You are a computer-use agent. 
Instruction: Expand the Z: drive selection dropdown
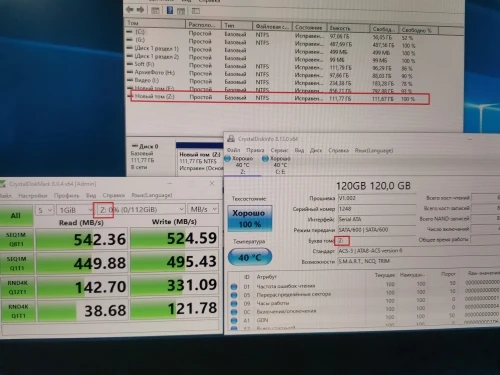[x=141, y=209]
